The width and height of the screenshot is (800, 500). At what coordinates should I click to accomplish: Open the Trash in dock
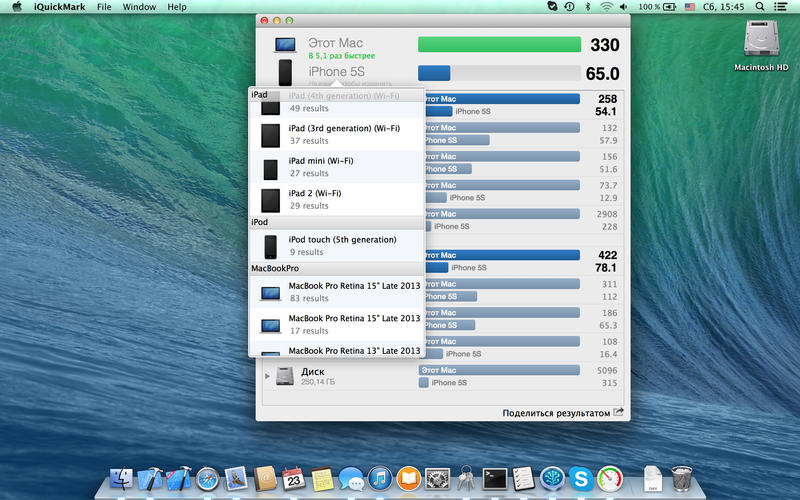pyautogui.click(x=682, y=479)
